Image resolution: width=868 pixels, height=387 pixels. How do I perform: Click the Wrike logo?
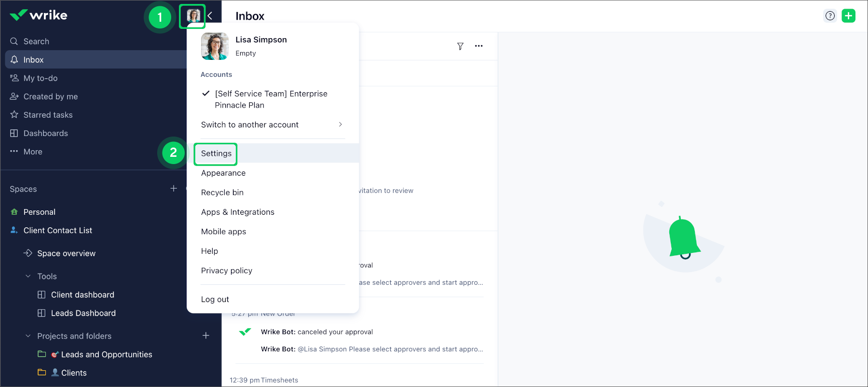(39, 15)
